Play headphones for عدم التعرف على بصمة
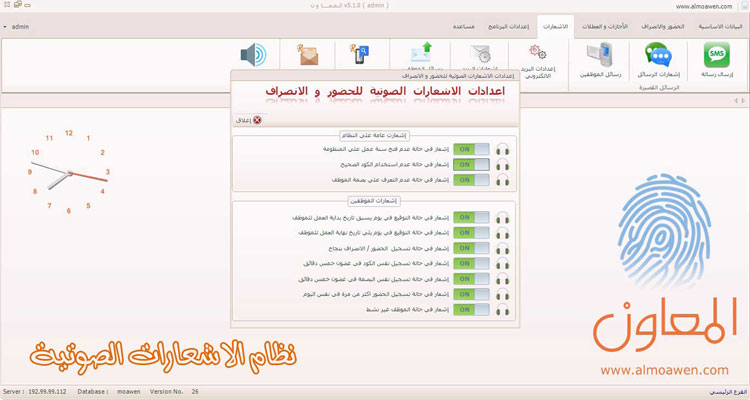Screen dimensions: 750x400 pyautogui.click(x=502, y=180)
